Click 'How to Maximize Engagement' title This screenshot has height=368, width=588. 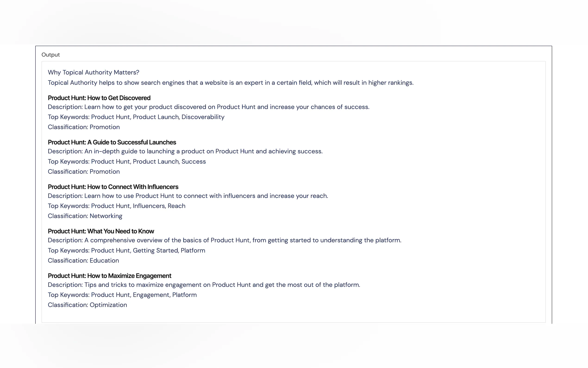[109, 276]
